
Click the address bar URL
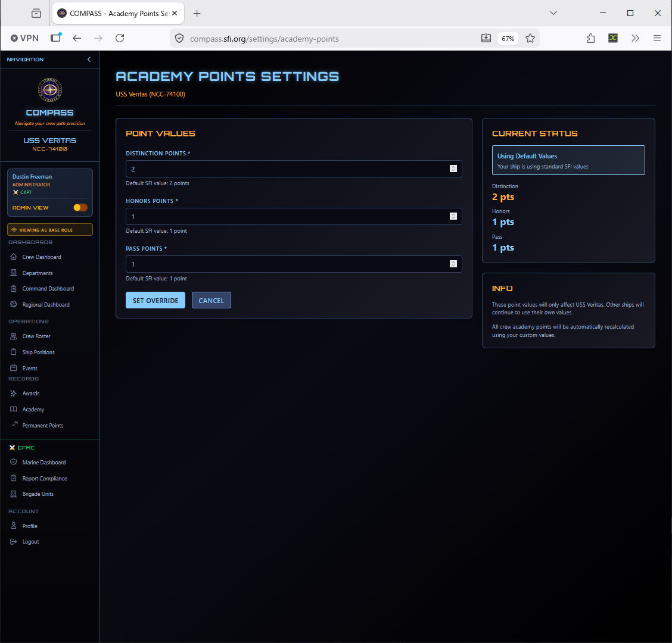pos(265,39)
